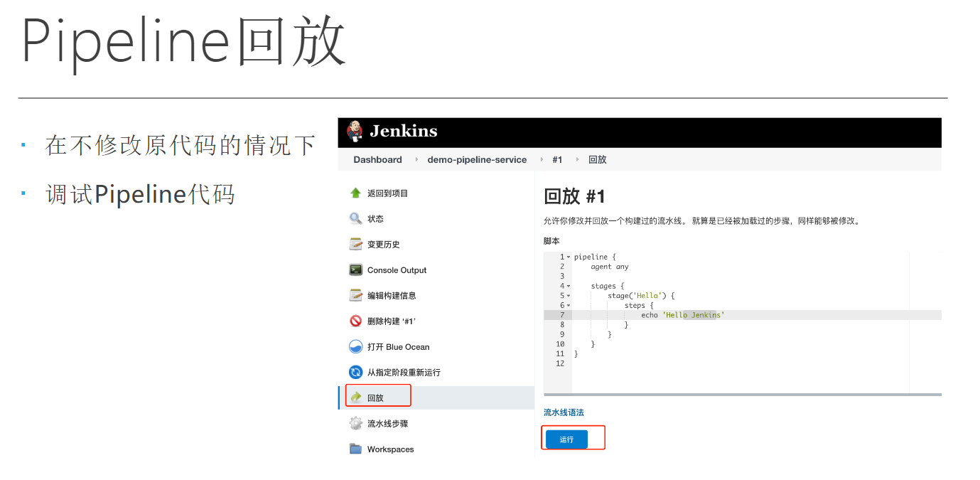Select the 删除构建 '#1' sidebar link
The image size is (980, 480).
pyautogui.click(x=391, y=321)
